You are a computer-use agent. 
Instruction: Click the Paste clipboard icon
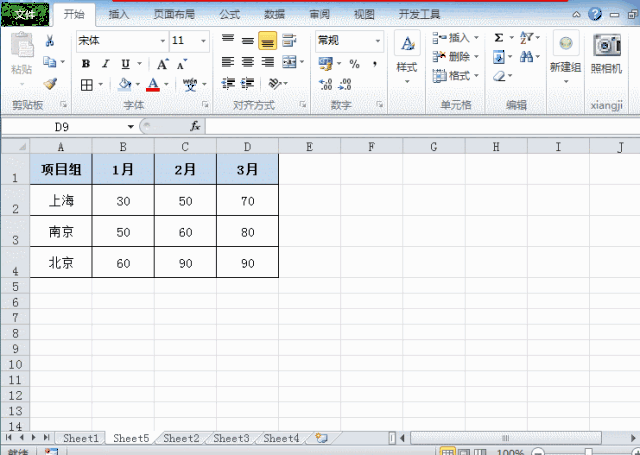21,45
